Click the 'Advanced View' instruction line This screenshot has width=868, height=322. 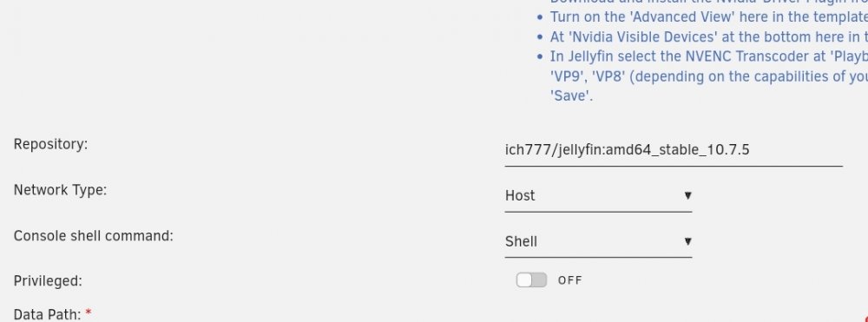[708, 16]
